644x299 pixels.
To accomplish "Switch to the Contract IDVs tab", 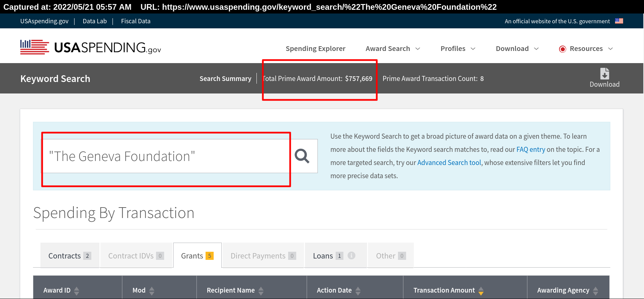I will click(136, 255).
